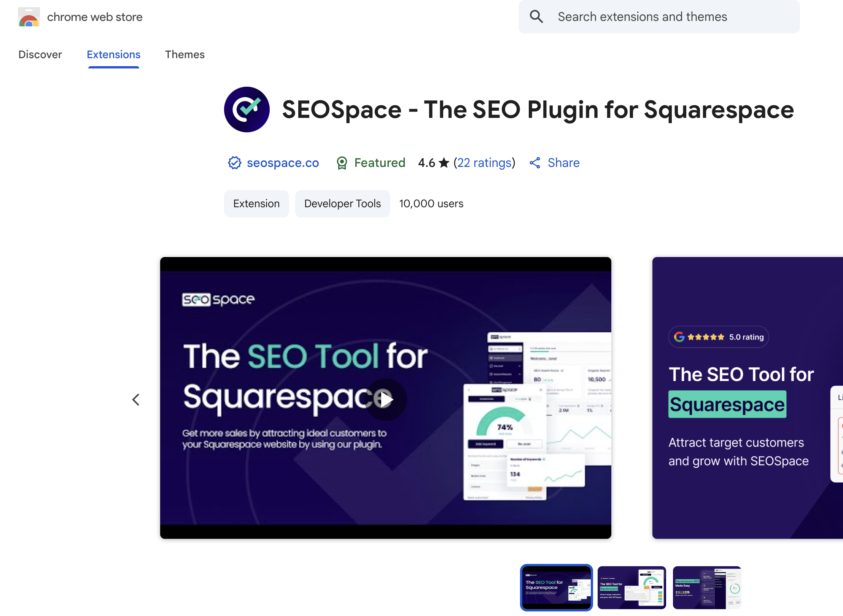Click the verified publisher badge icon
The width and height of the screenshot is (843, 616).
click(x=235, y=163)
